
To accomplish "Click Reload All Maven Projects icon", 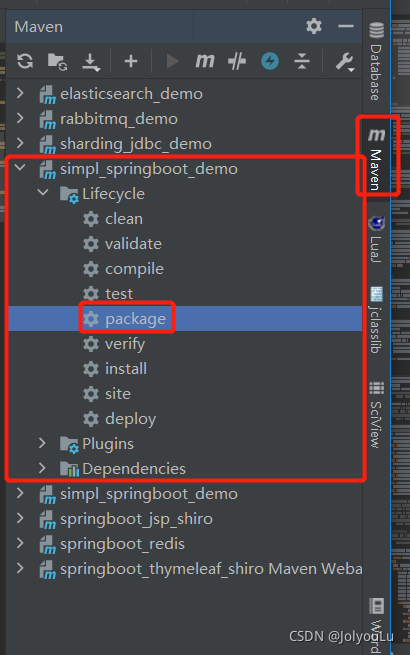I will pyautogui.click(x=25, y=61).
